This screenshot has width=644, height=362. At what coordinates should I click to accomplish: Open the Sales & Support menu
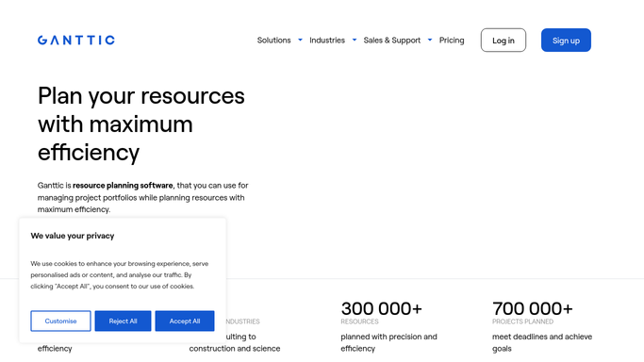(392, 41)
